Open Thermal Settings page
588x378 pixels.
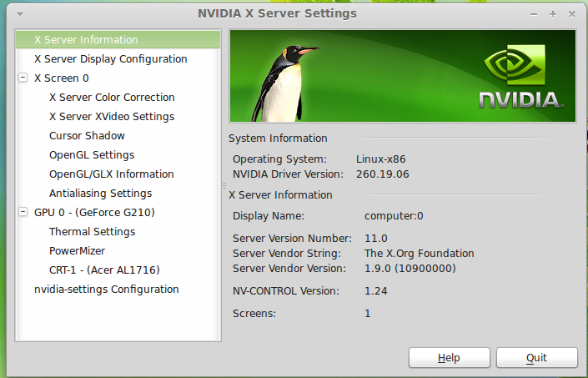[x=93, y=231]
